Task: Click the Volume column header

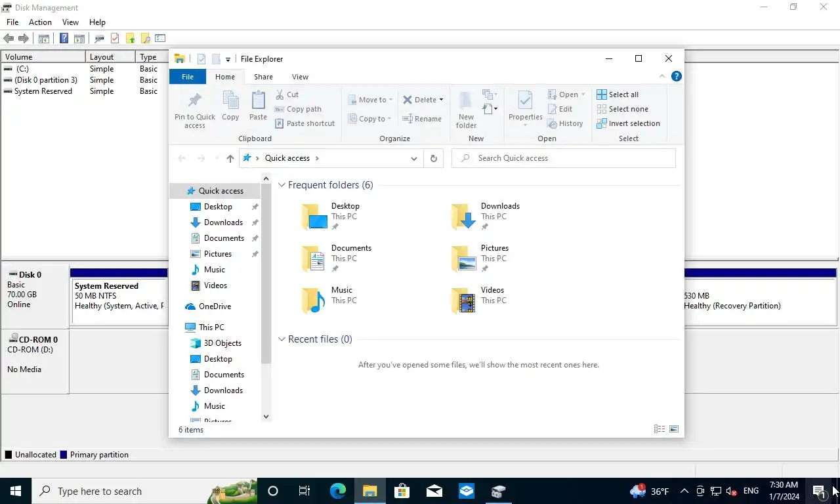Action: tap(43, 57)
